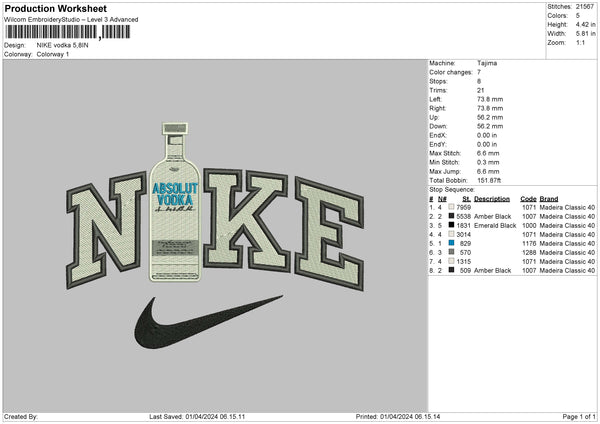Image resolution: width=600 pixels, height=424 pixels.
Task: Click the Width value 5.81 in
Action: 586,34
